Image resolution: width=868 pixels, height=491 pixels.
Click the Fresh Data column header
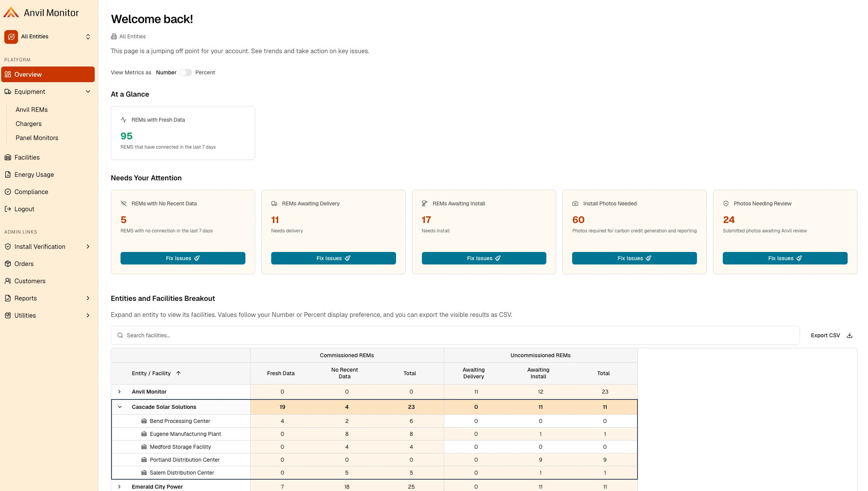281,373
